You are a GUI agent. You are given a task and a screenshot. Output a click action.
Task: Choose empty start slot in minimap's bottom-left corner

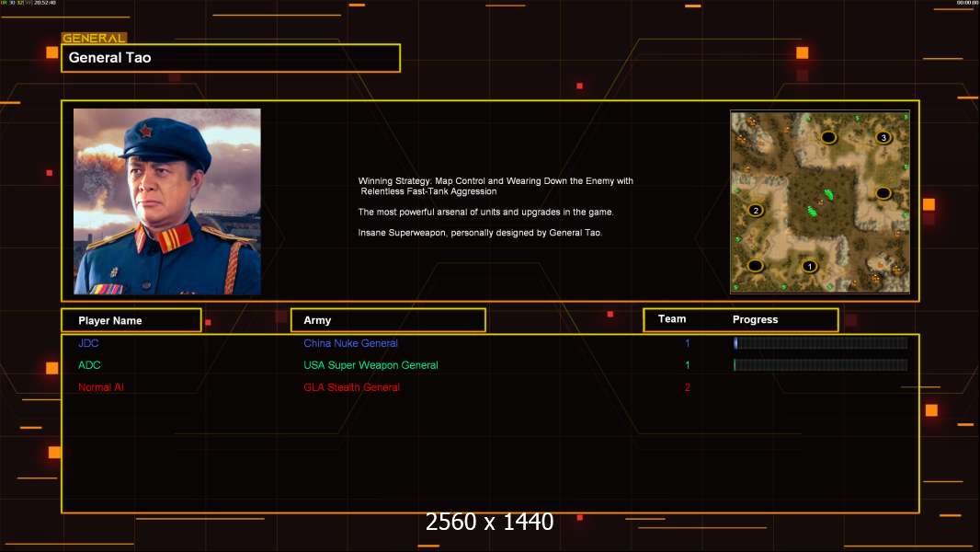[755, 266]
